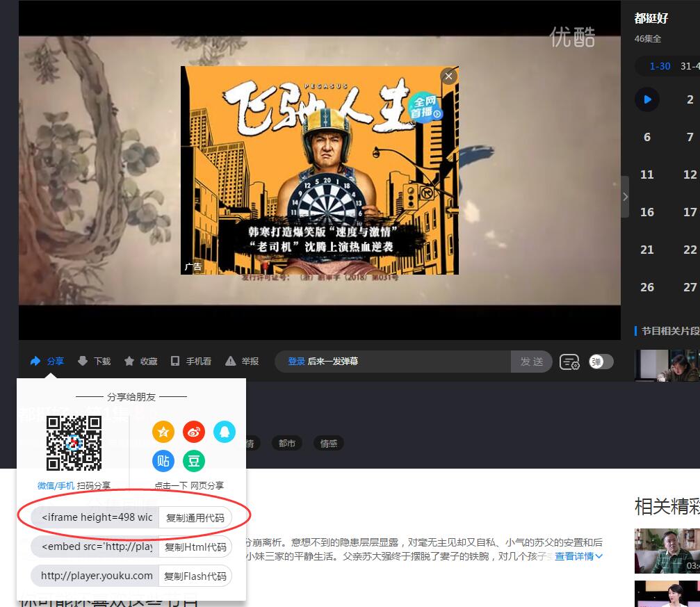Share to Weibo with the red icon
The image size is (700, 607).
click(194, 432)
